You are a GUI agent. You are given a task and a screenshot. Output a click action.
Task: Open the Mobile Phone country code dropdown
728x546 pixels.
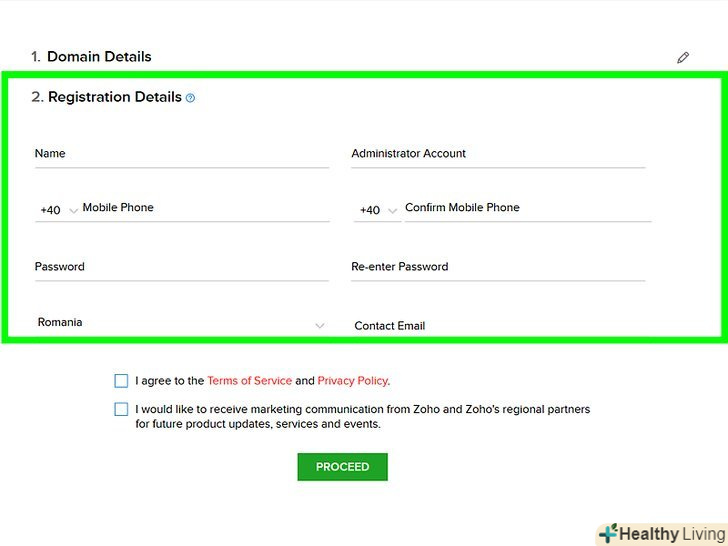click(x=58, y=210)
